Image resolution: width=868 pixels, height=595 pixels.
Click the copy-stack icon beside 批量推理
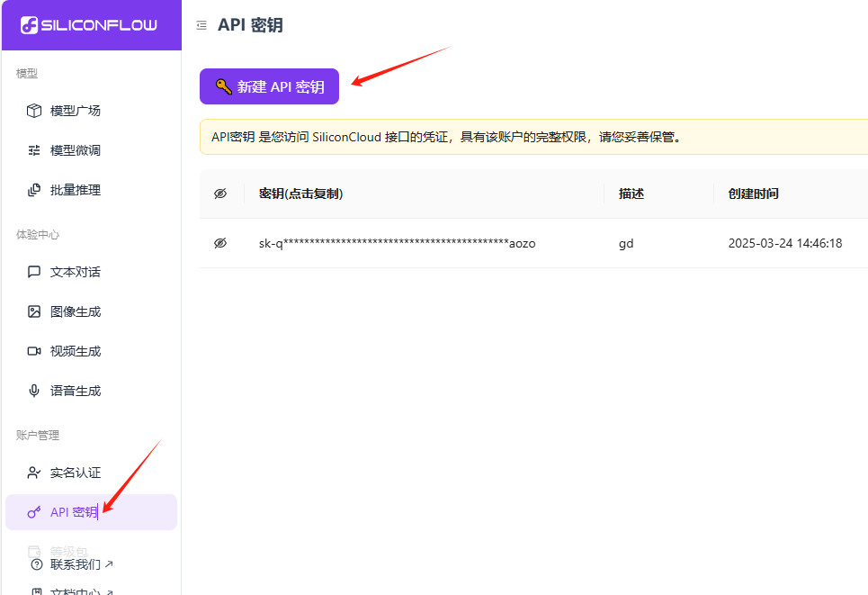coord(34,190)
